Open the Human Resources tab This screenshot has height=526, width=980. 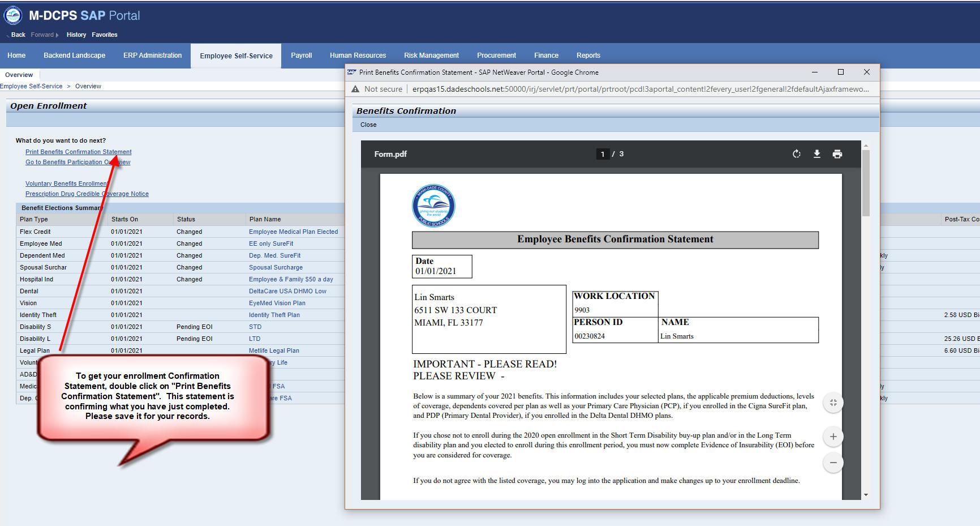pyautogui.click(x=358, y=55)
